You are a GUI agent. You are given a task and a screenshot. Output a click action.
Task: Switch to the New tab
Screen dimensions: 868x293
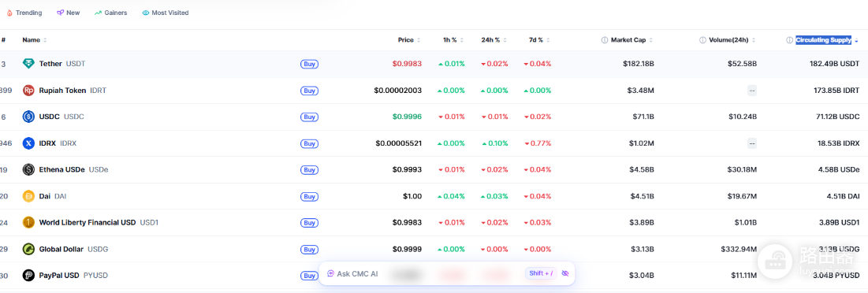pos(68,13)
